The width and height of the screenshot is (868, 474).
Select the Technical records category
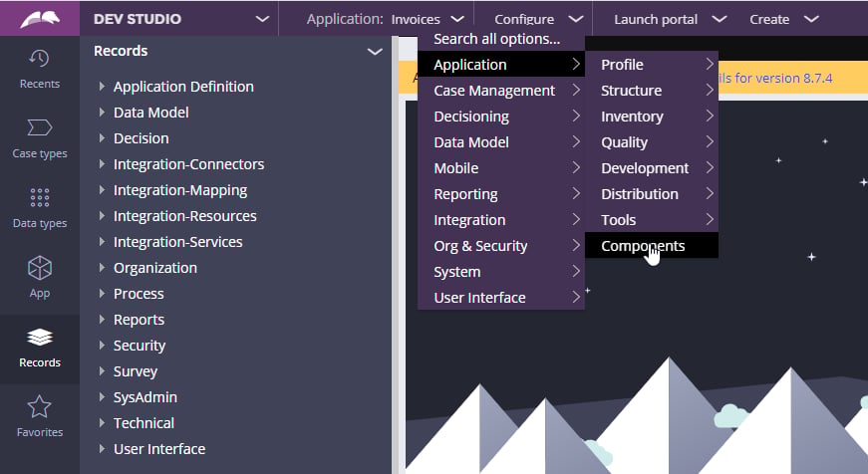[144, 423]
